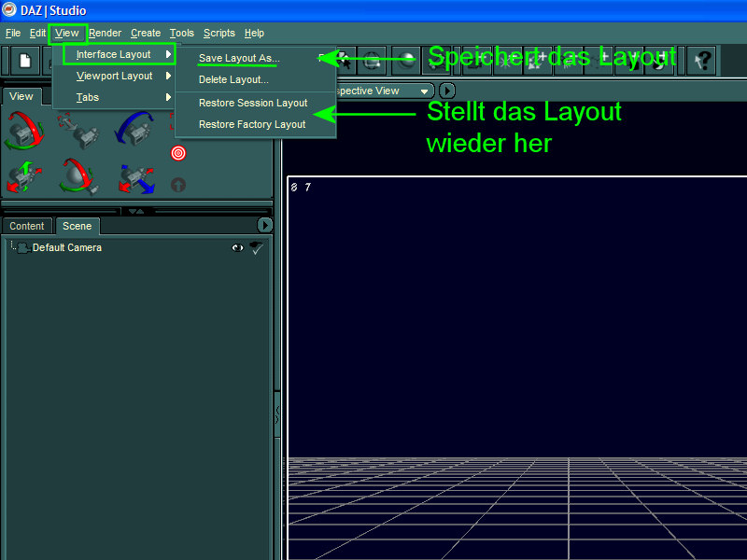
Task: Select the blue arc camera roll icon
Action: pyautogui.click(x=134, y=129)
